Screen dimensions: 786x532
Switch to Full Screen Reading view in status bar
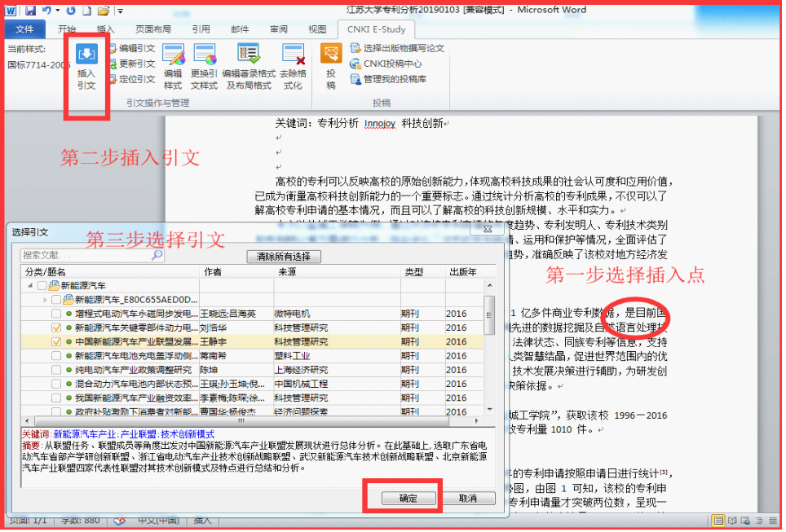pyautogui.click(x=732, y=521)
